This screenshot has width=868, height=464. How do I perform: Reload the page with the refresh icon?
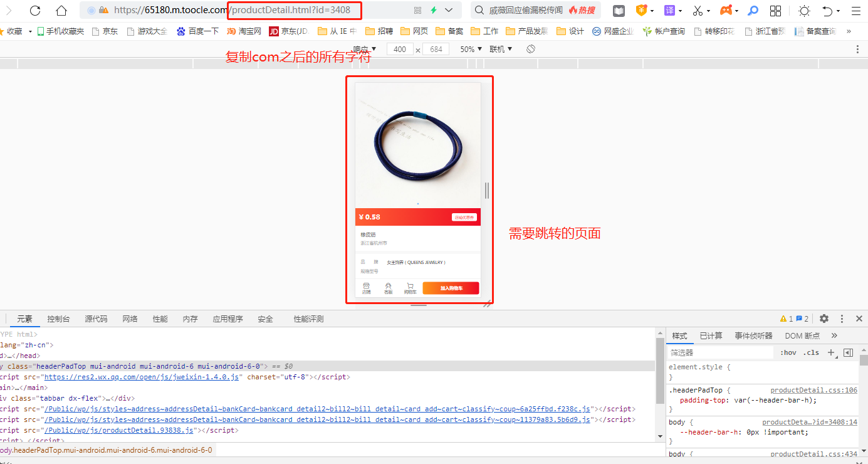(35, 10)
